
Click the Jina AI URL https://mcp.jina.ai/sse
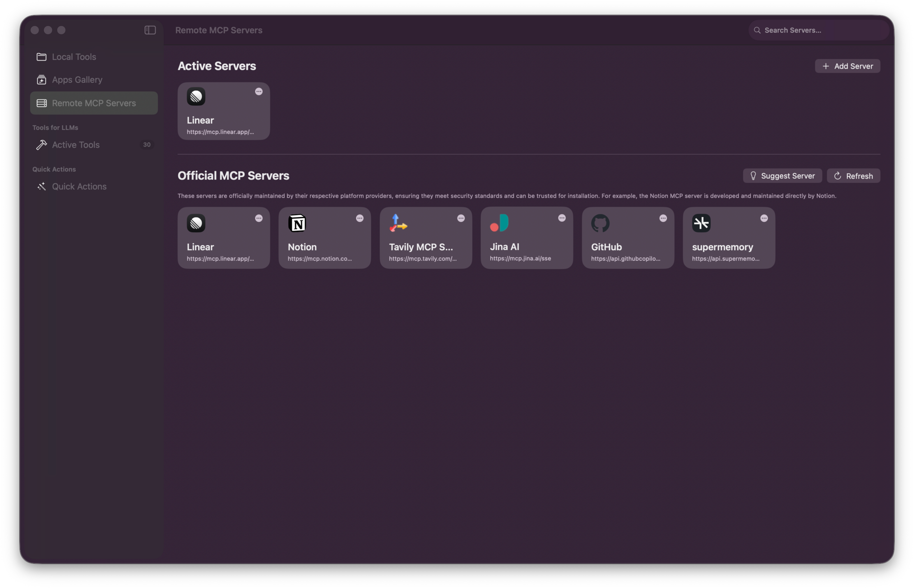coord(520,259)
